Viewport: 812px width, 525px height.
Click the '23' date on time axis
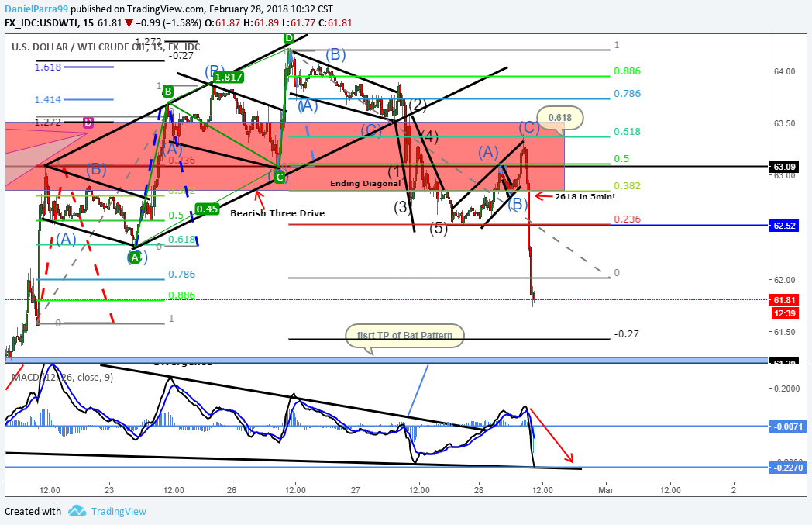pyautogui.click(x=108, y=490)
